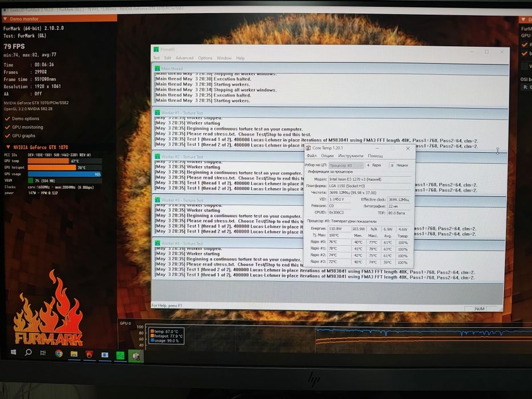The height and width of the screenshot is (399, 532).
Task: Switch to FurMark via taskbar flame icon
Action: point(89,354)
